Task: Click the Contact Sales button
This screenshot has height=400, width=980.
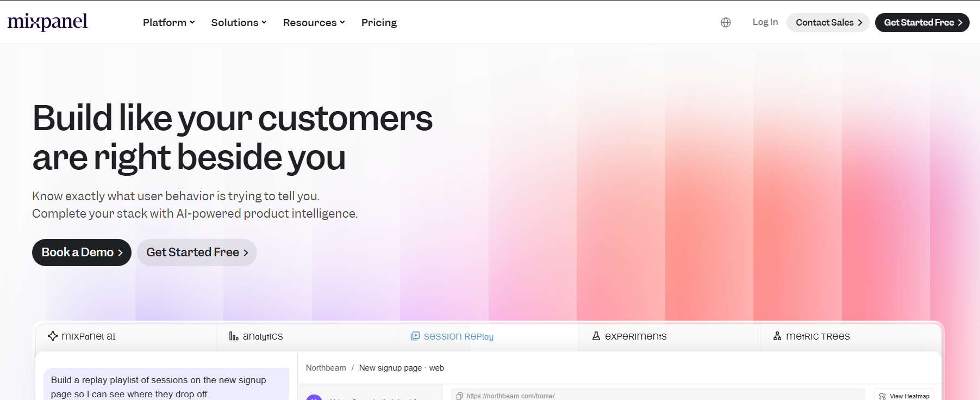Action: pos(828,22)
